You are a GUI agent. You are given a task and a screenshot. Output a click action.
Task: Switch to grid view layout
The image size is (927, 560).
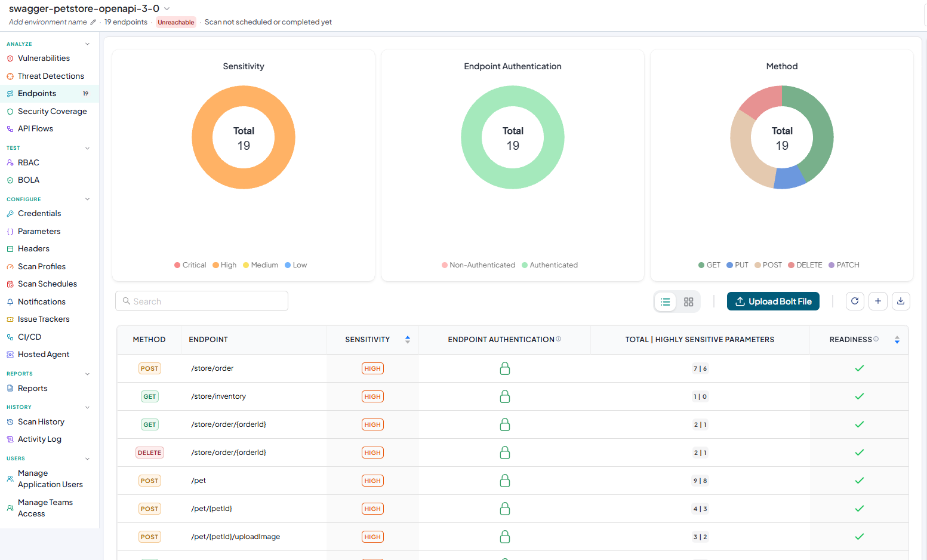tap(689, 302)
